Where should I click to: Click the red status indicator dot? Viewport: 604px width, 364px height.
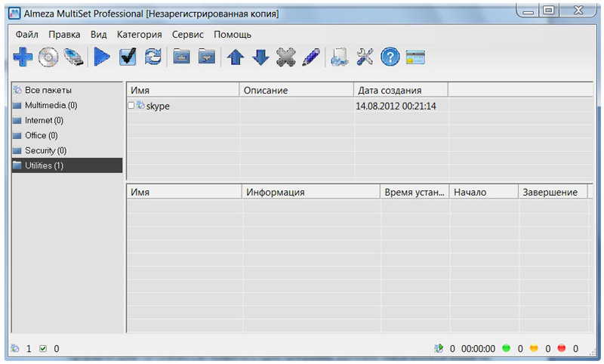point(562,348)
